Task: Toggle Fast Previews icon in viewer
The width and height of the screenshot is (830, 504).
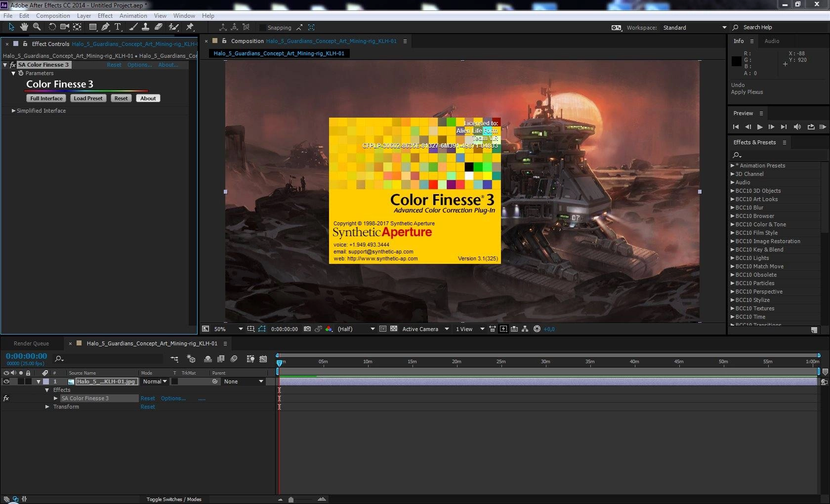Action: click(503, 329)
